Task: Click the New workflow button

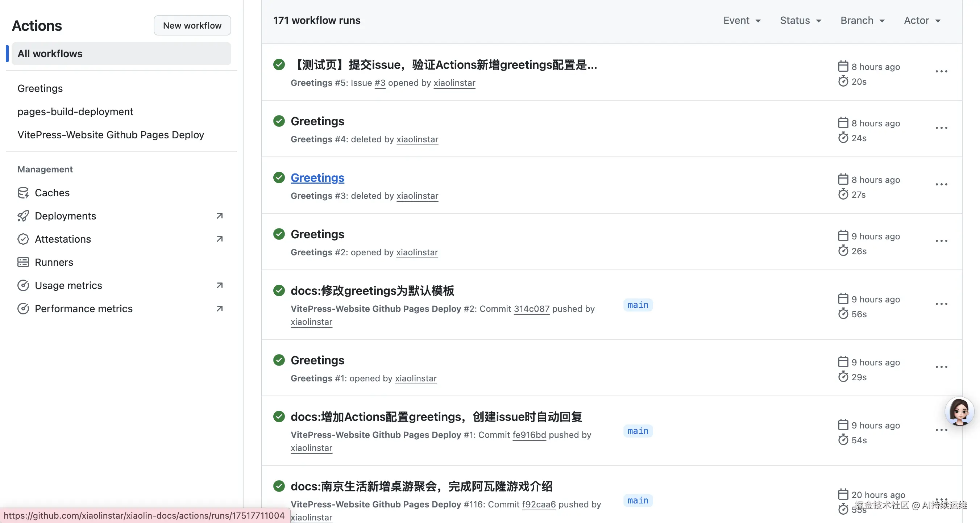Action: pyautogui.click(x=192, y=25)
